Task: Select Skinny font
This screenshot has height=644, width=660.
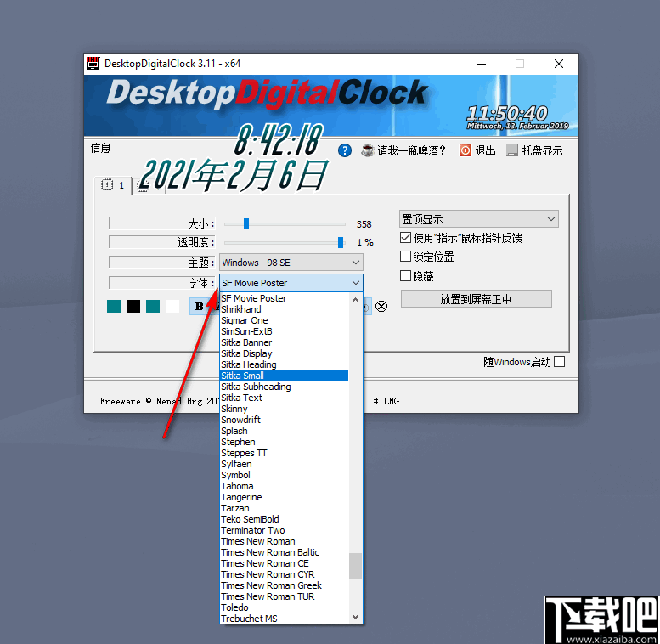Action: tap(284, 409)
